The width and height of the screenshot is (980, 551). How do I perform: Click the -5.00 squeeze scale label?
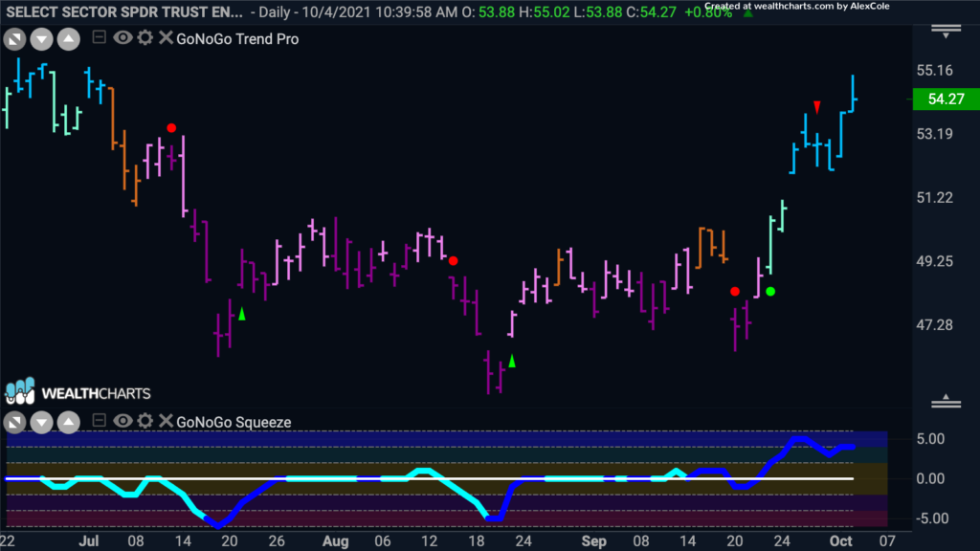(x=930, y=518)
